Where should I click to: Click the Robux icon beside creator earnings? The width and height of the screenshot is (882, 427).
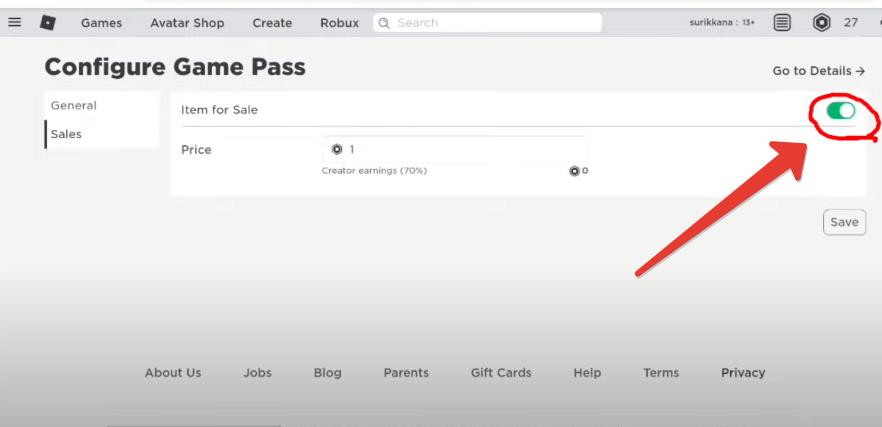point(574,171)
